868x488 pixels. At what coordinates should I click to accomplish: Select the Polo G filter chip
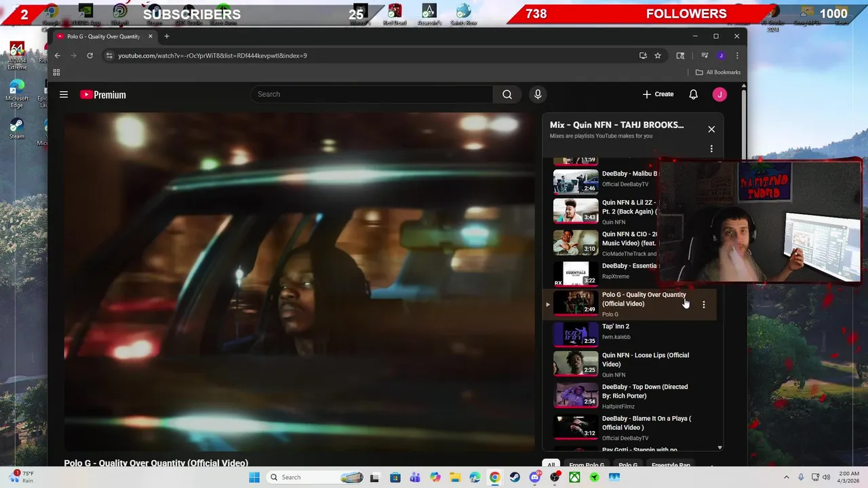coord(628,466)
